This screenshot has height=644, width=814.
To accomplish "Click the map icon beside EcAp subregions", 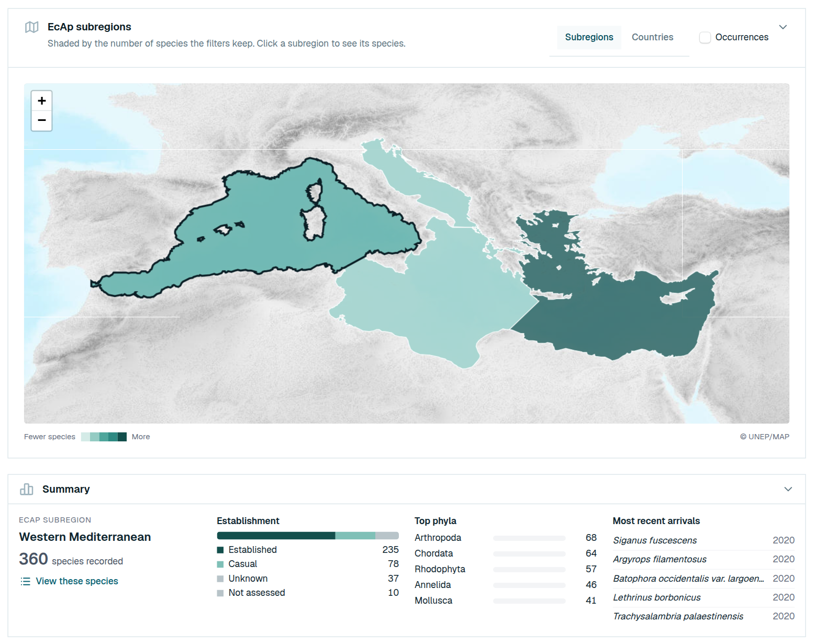I will (32, 27).
